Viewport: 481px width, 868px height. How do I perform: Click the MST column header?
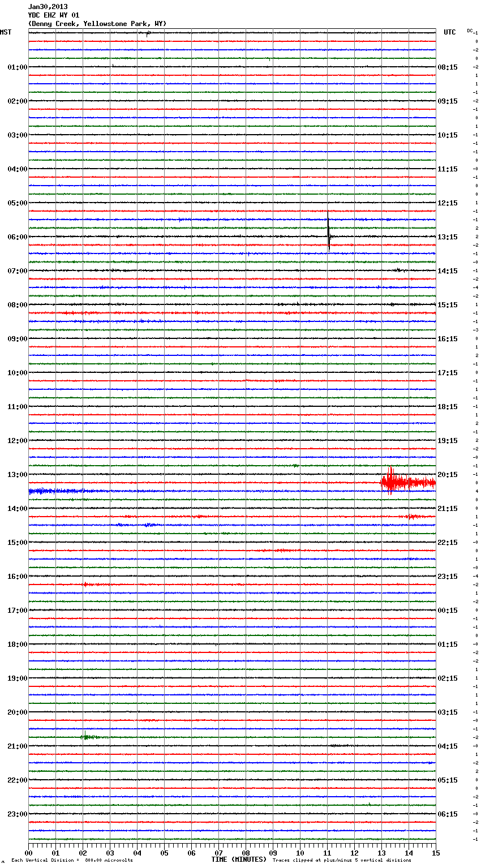coord(6,32)
